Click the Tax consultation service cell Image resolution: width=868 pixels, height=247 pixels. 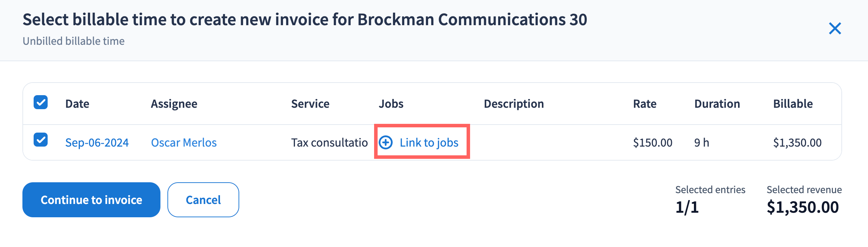pos(329,143)
